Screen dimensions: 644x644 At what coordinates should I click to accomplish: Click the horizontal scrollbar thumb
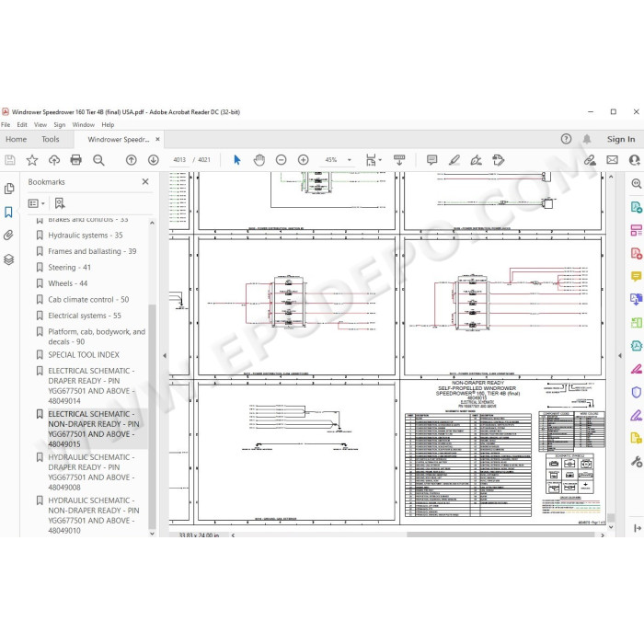[500, 535]
